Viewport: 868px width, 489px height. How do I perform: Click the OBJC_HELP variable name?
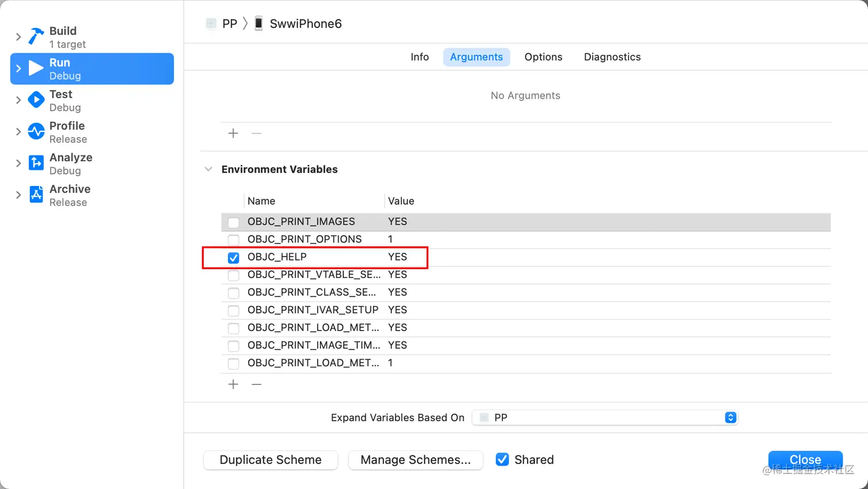(277, 257)
